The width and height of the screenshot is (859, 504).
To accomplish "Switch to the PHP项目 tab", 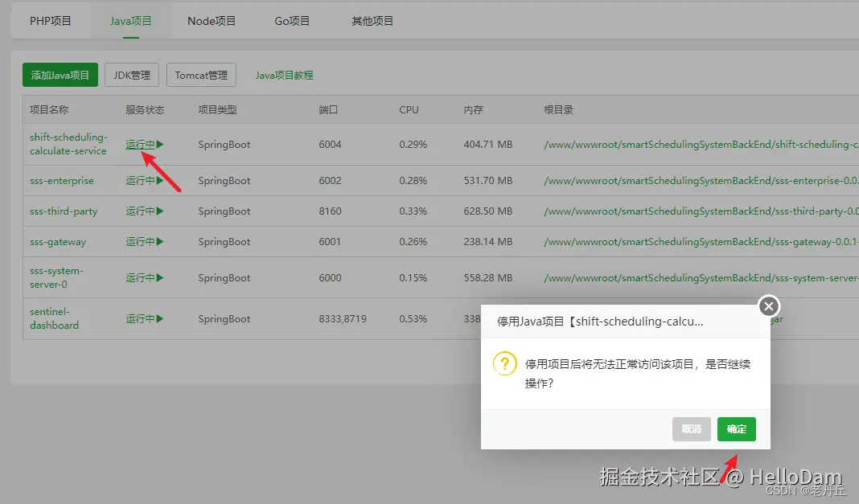I will pos(50,22).
